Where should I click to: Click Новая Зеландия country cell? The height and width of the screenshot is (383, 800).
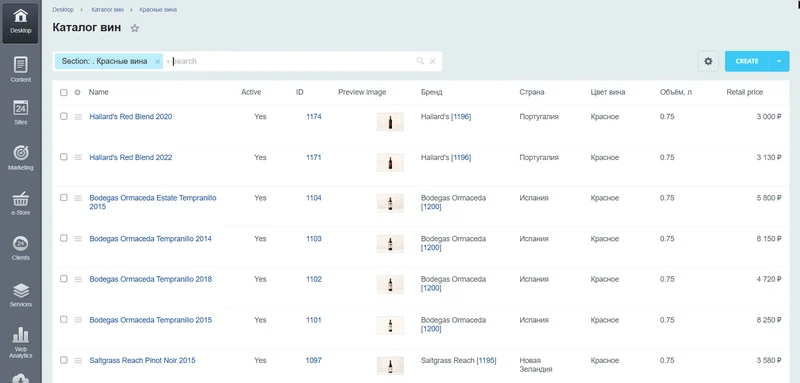[x=536, y=365]
